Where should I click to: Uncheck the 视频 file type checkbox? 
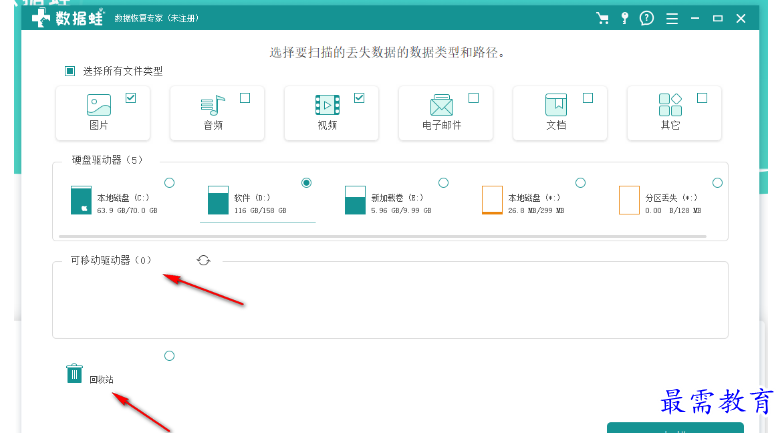point(359,98)
